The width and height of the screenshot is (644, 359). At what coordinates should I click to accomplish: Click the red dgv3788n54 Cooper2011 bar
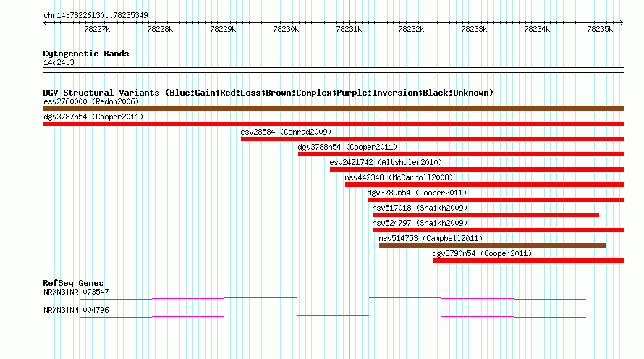(x=461, y=154)
